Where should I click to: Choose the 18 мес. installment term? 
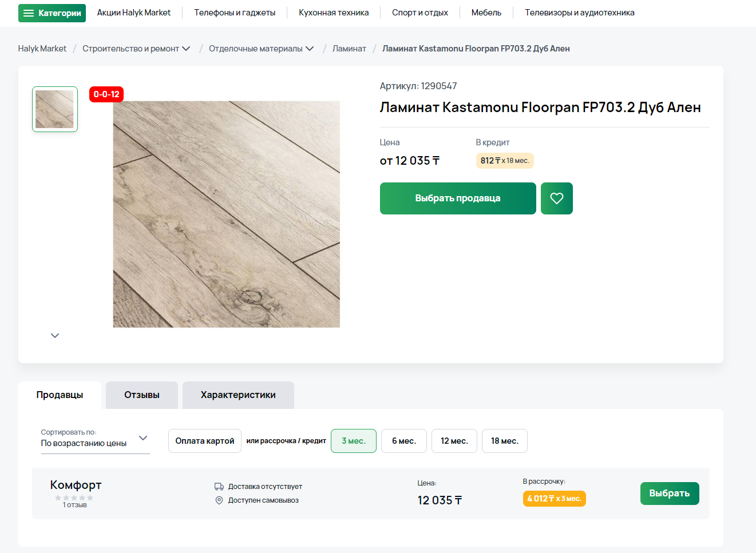coord(505,441)
